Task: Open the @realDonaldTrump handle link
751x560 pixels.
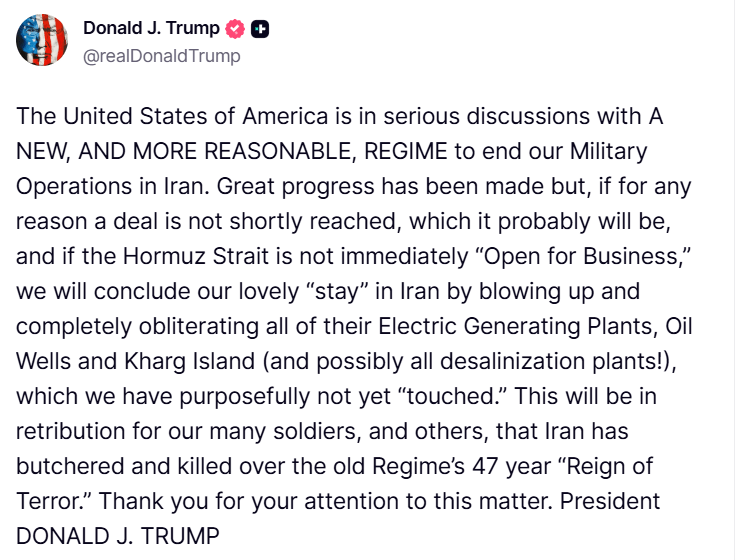Action: 162,56
